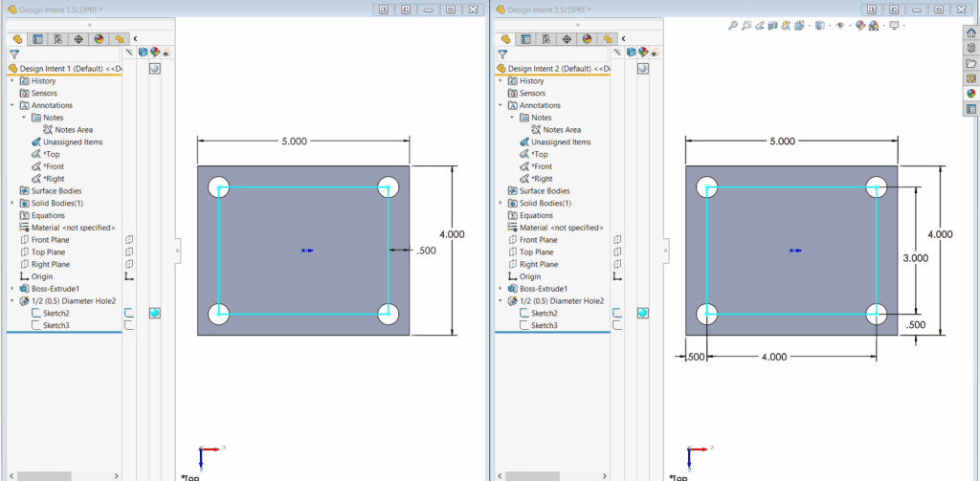Viewport: 980px width, 481px height.
Task: Click appearances column header in Design Intent 1
Action: (154, 54)
